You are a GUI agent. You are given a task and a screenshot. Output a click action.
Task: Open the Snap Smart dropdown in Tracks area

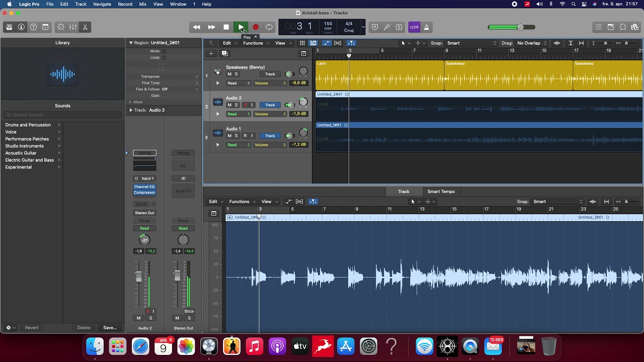coord(472,43)
